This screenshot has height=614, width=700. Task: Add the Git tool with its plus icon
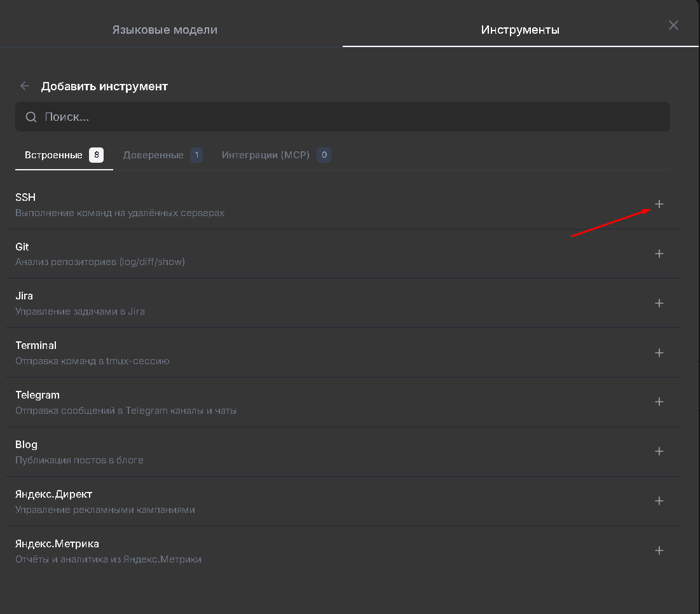pyautogui.click(x=659, y=254)
